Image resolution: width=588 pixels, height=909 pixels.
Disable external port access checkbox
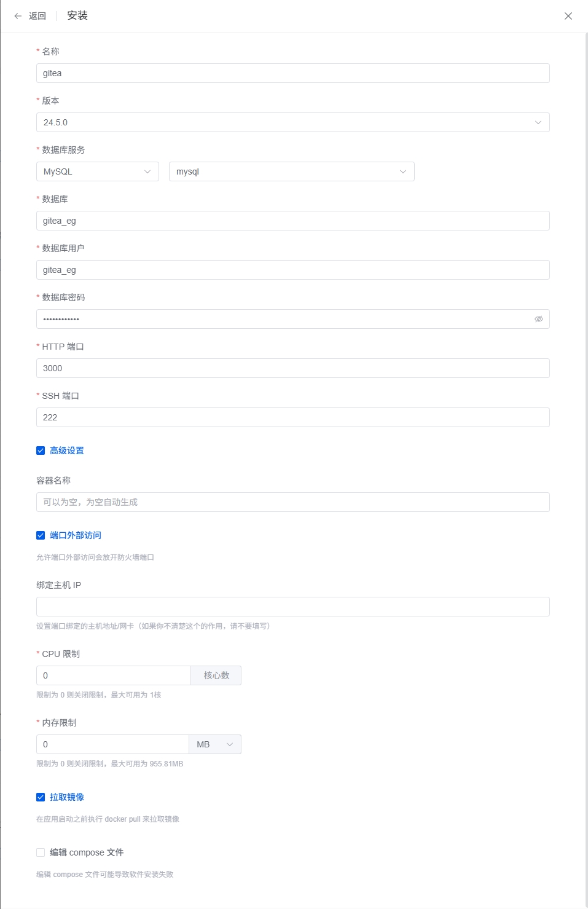[41, 535]
